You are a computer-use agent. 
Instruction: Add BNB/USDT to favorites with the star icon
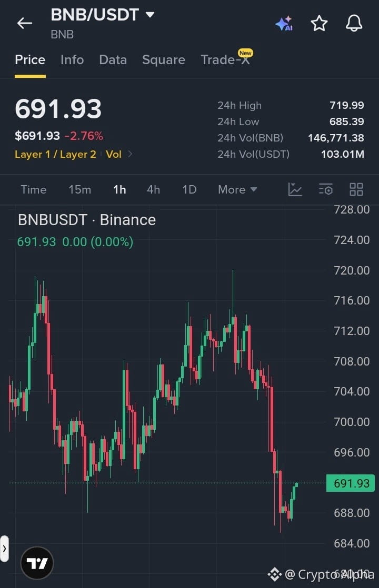pos(319,24)
